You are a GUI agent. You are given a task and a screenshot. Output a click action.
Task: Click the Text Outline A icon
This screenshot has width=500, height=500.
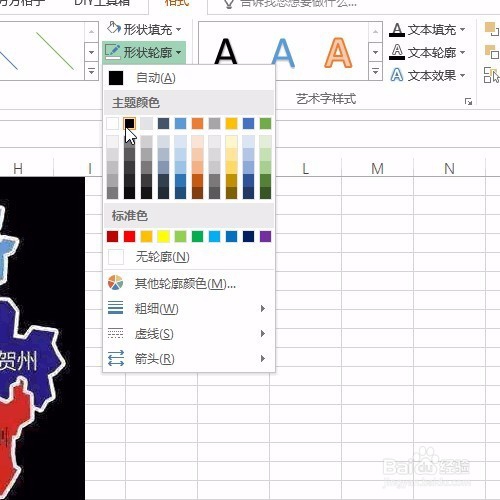point(397,52)
